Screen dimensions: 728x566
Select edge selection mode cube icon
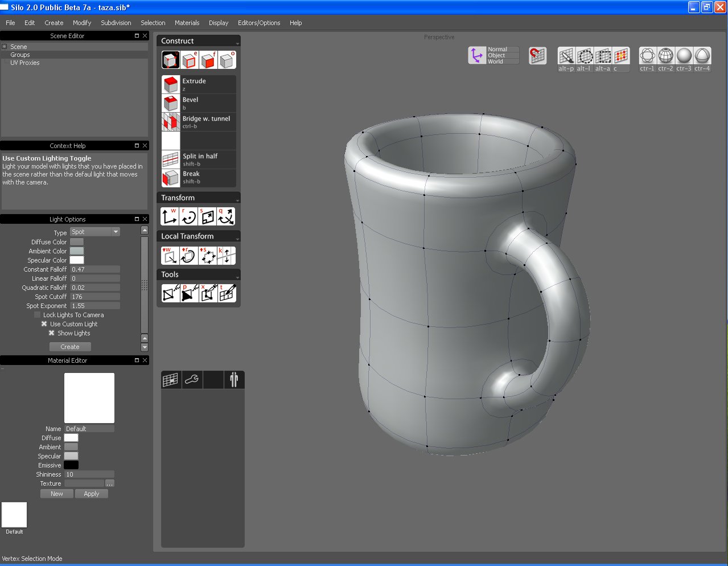click(x=190, y=60)
